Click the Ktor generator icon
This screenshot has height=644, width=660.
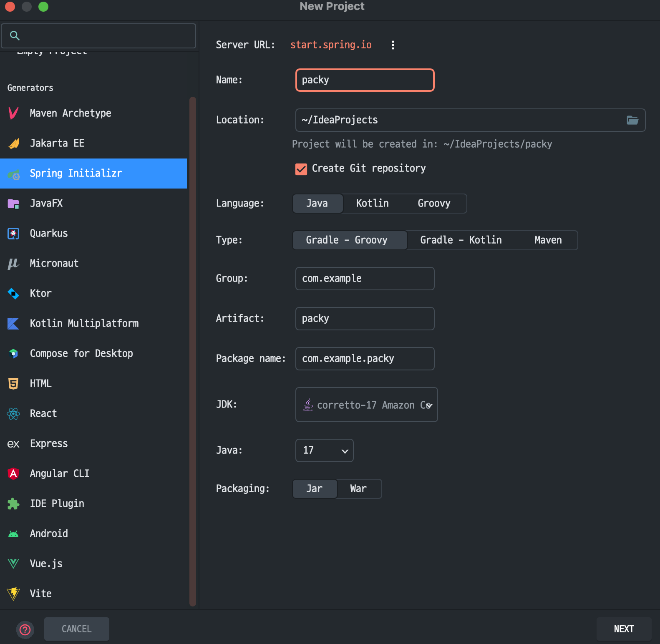pyautogui.click(x=13, y=294)
